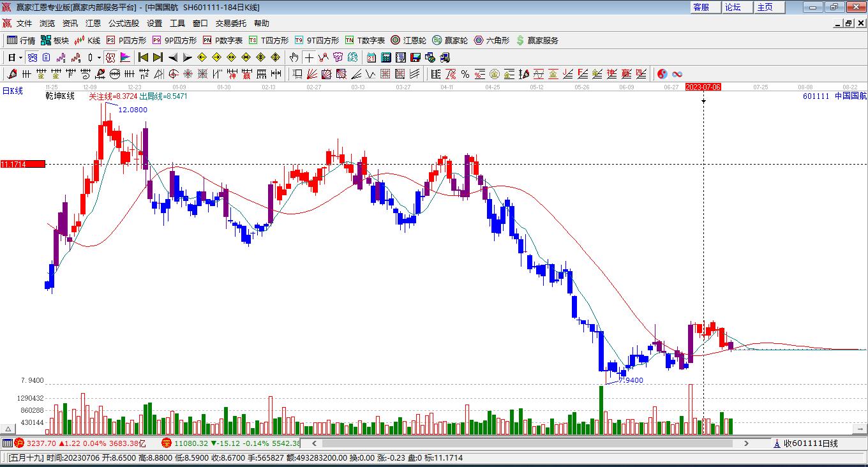The image size is (868, 467).
Task: Open the 交易委托 menu
Action: pyautogui.click(x=231, y=24)
